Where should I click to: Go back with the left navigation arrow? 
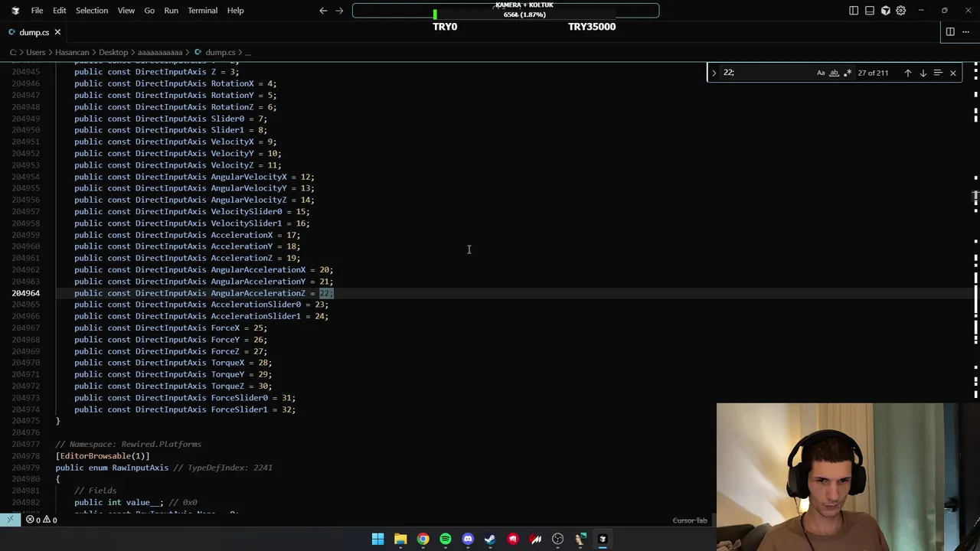point(323,11)
